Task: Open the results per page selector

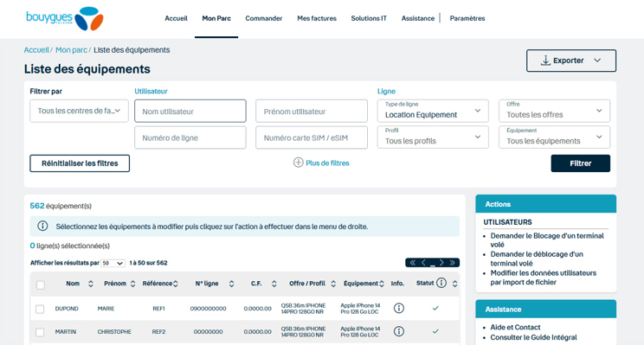Action: click(x=113, y=263)
